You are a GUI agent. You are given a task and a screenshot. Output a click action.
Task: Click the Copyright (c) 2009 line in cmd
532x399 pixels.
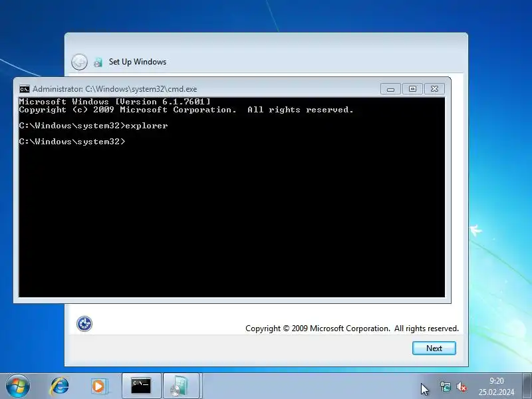pyautogui.click(x=186, y=110)
